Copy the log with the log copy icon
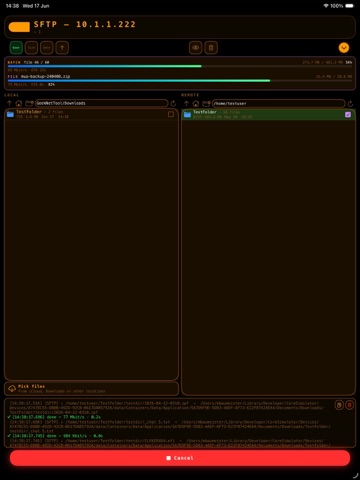The width and height of the screenshot is (360, 480). point(339,405)
